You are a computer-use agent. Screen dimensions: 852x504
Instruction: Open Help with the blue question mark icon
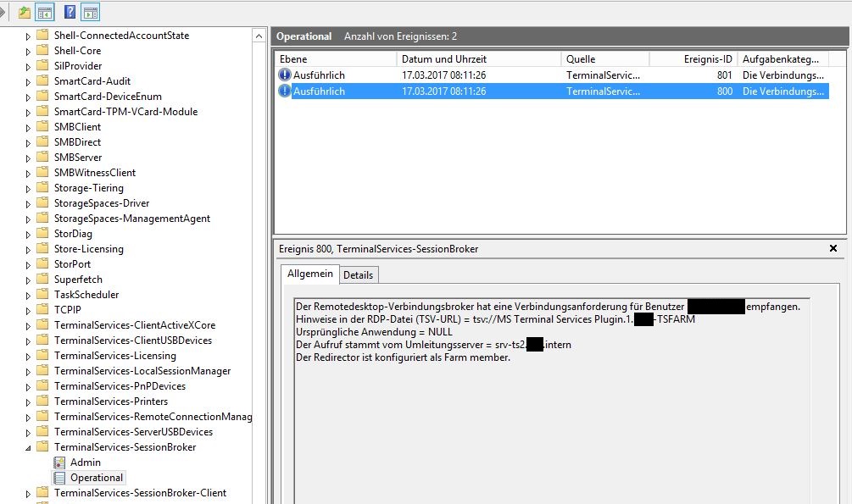[x=70, y=12]
